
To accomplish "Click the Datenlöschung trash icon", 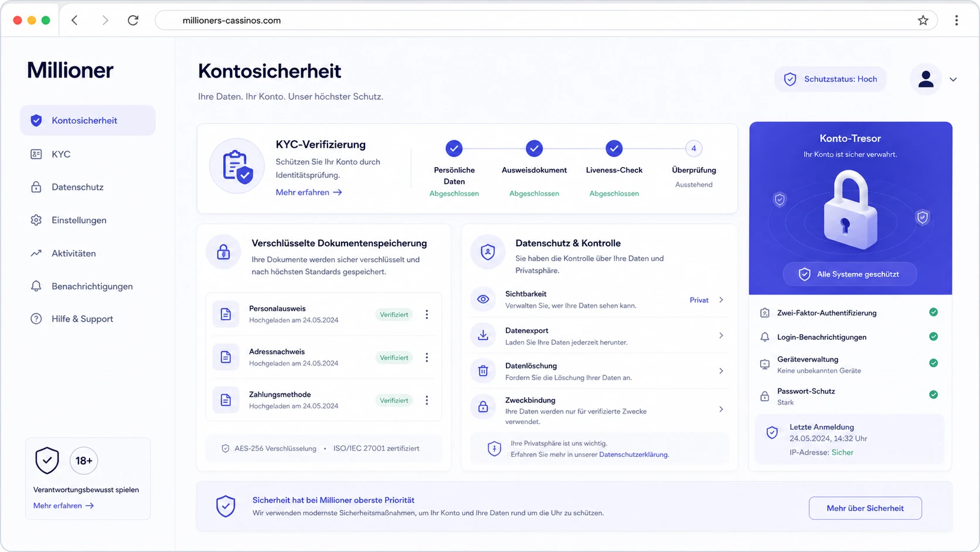I will [x=483, y=371].
